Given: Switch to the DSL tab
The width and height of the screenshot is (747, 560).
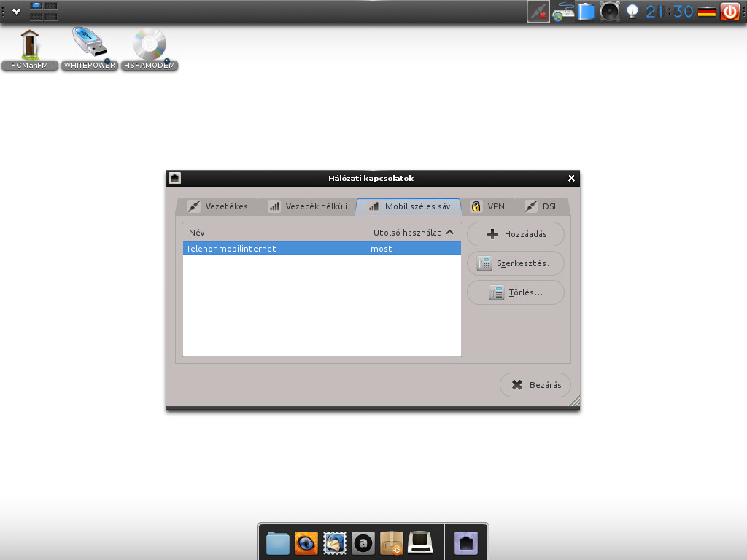Looking at the screenshot, I should tap(541, 206).
